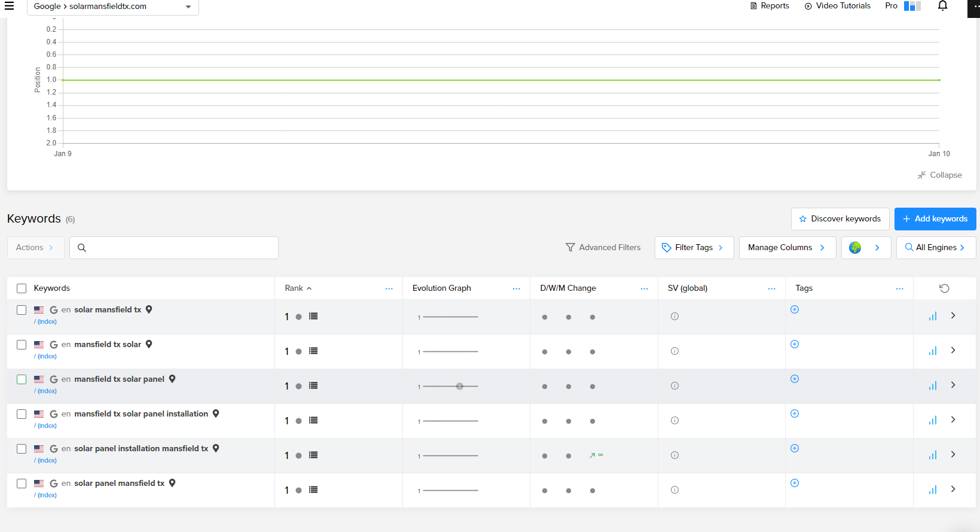
Task: Open the hamburger menu
Action: pyautogui.click(x=9, y=6)
